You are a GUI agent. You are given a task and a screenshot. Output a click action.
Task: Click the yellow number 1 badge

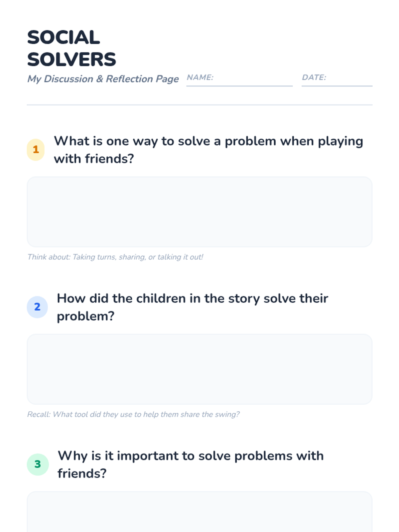click(x=36, y=150)
